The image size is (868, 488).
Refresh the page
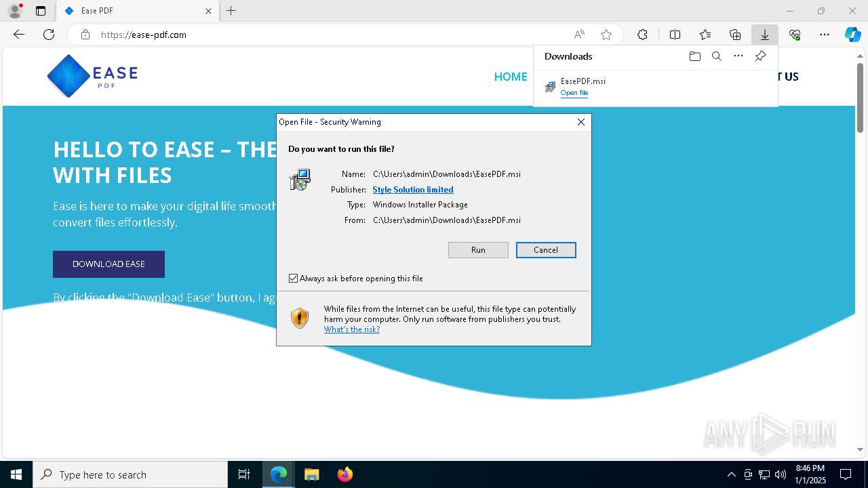49,35
